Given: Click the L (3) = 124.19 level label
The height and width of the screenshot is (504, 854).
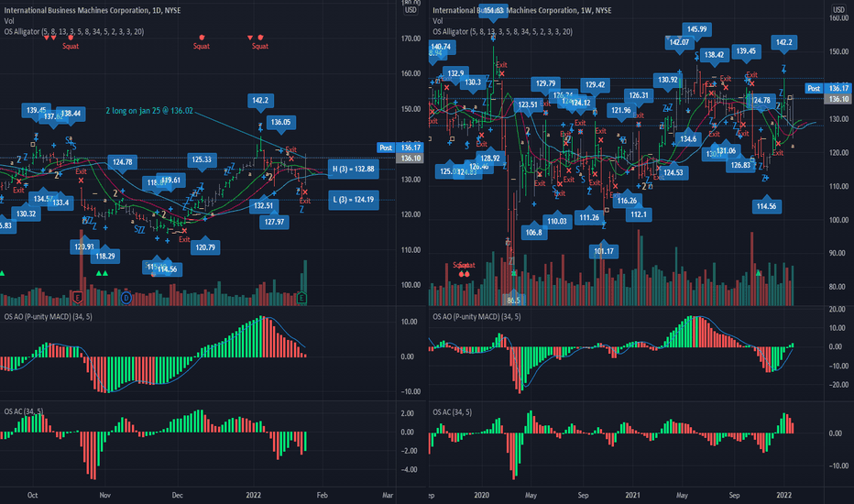Looking at the screenshot, I should click(x=354, y=200).
